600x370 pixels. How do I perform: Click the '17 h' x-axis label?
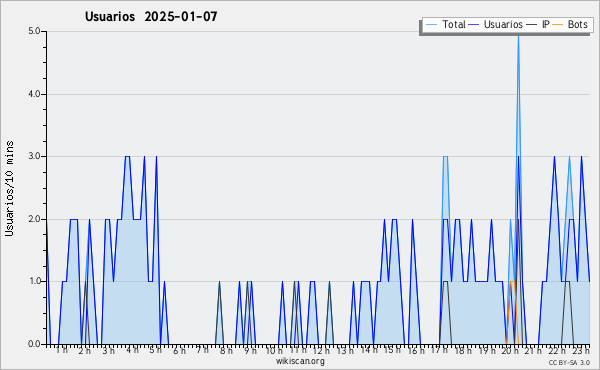coord(439,350)
